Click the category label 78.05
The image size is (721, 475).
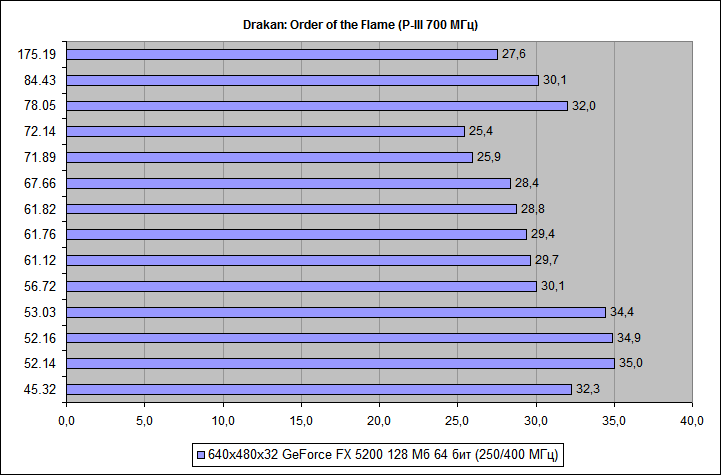pyautogui.click(x=40, y=106)
